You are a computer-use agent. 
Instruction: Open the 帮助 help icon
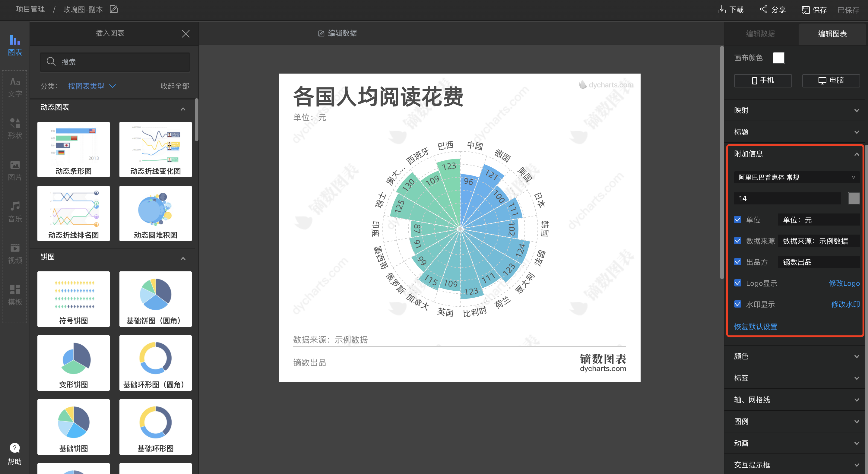[14, 453]
